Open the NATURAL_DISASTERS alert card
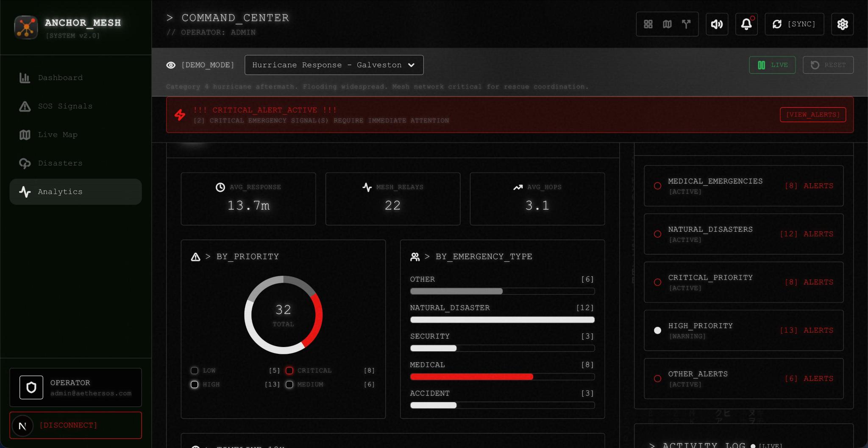 [x=743, y=234]
